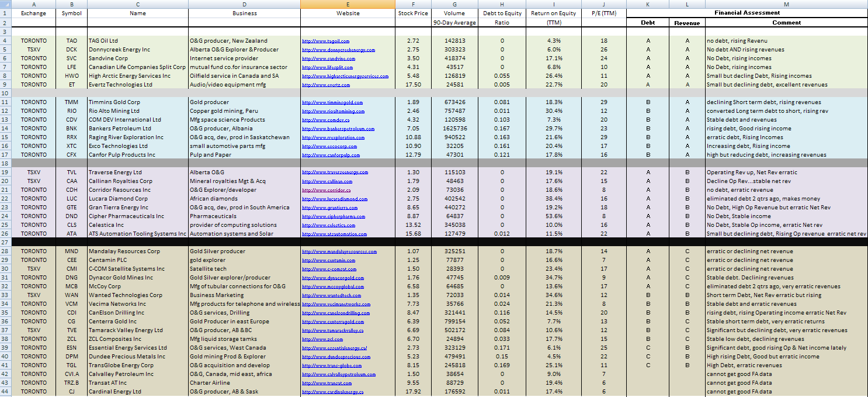868x397 pixels.
Task: Select the volume cell 1625736
Action: coord(454,129)
